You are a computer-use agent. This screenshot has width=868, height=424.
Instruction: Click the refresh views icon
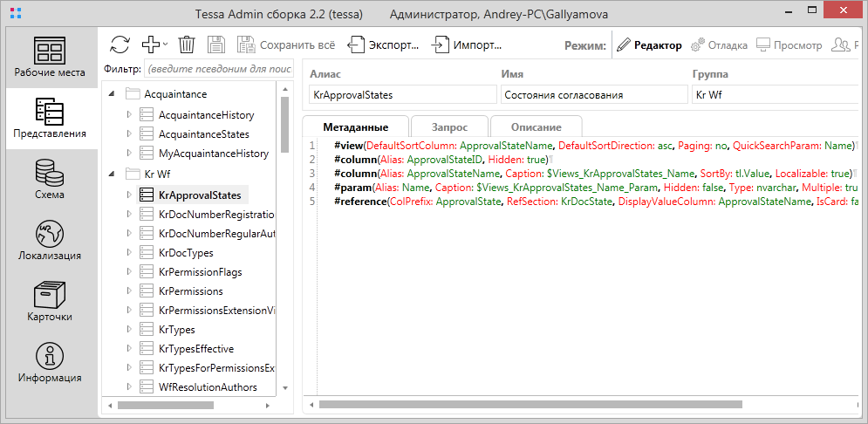(x=120, y=44)
